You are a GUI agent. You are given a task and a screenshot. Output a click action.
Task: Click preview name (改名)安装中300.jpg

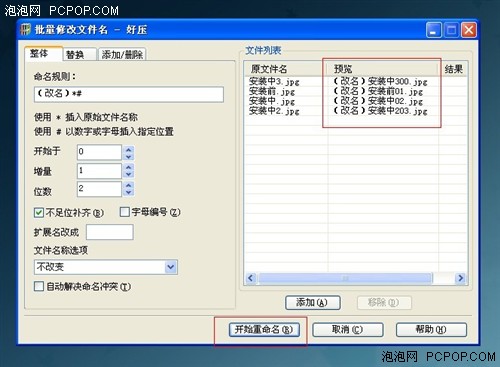click(380, 81)
